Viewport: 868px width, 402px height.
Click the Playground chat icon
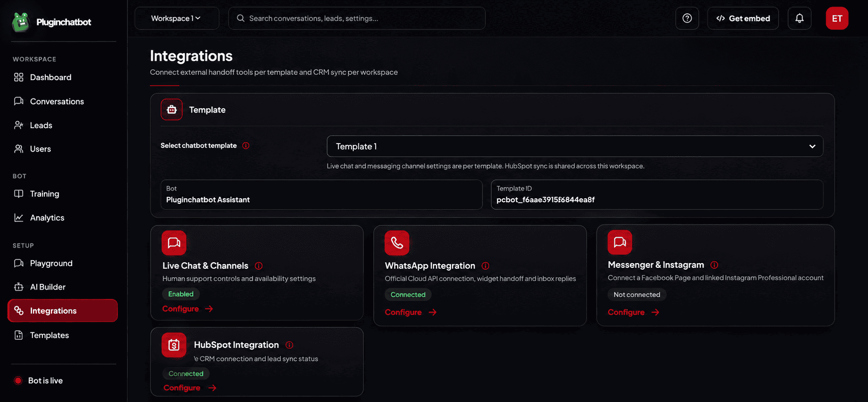click(19, 263)
